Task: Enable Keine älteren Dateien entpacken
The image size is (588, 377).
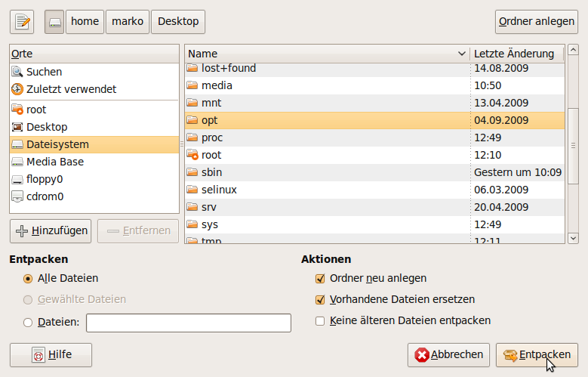Action: pyautogui.click(x=320, y=321)
